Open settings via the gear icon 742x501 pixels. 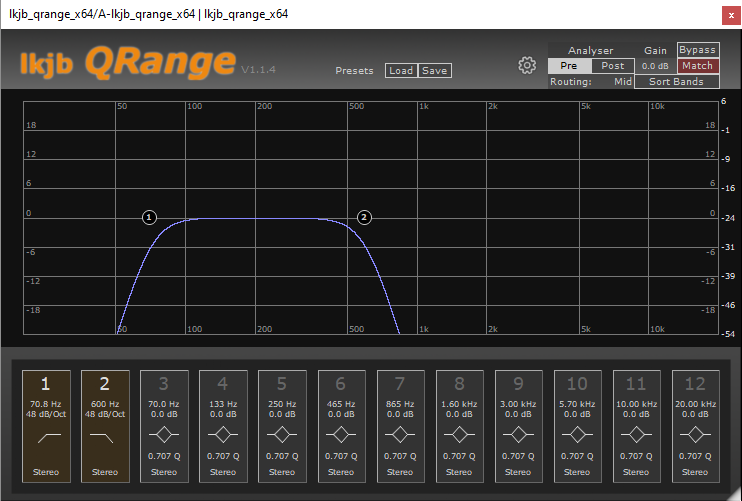pos(527,65)
